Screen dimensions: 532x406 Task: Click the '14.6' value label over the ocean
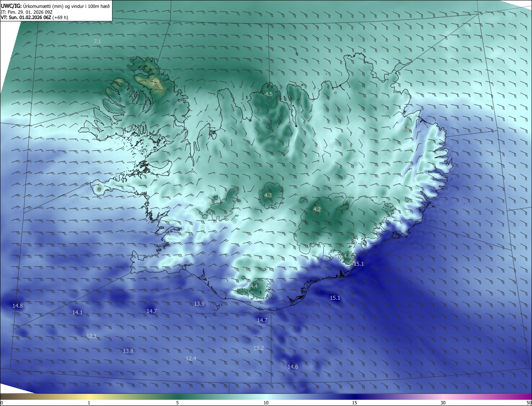pos(293,367)
